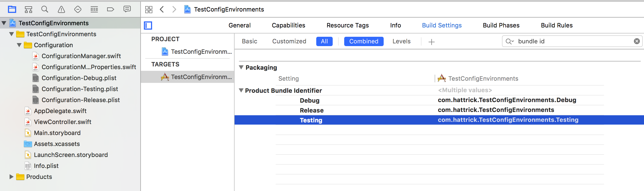Open the search options magnifier dropdown
Screen dimensions: 644x191
pyautogui.click(x=510, y=41)
